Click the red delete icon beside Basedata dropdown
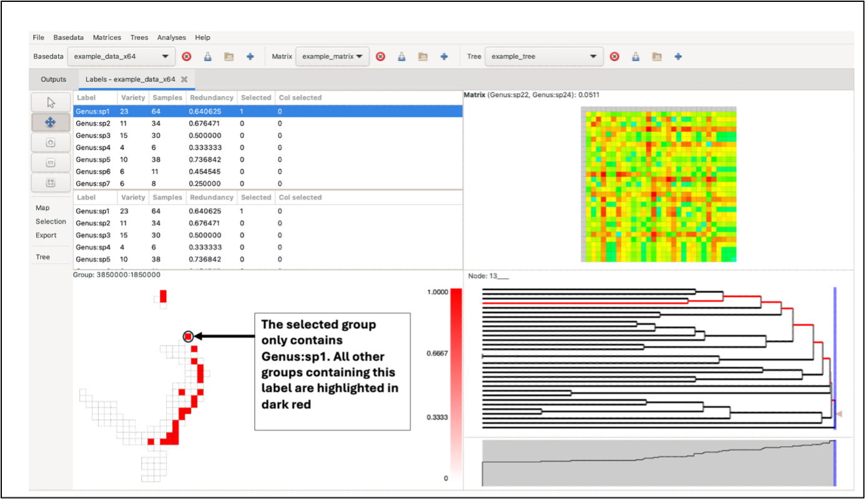This screenshot has width=868, height=501. (x=186, y=56)
